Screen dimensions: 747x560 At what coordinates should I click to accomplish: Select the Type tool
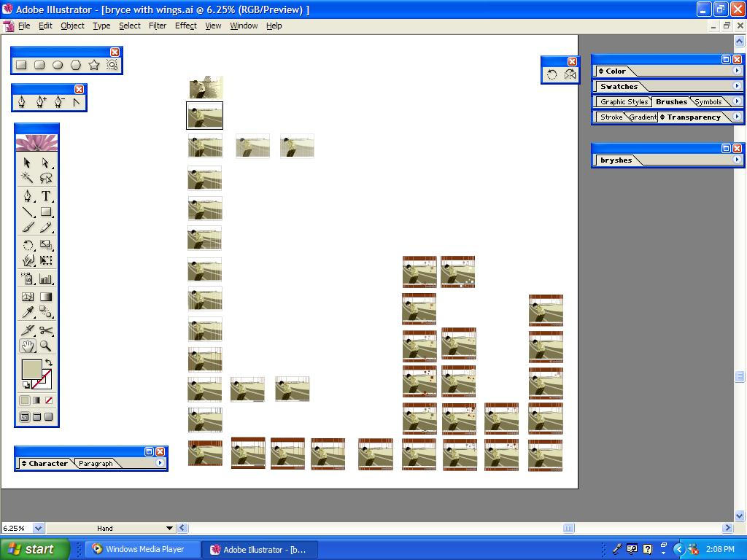pyautogui.click(x=46, y=195)
